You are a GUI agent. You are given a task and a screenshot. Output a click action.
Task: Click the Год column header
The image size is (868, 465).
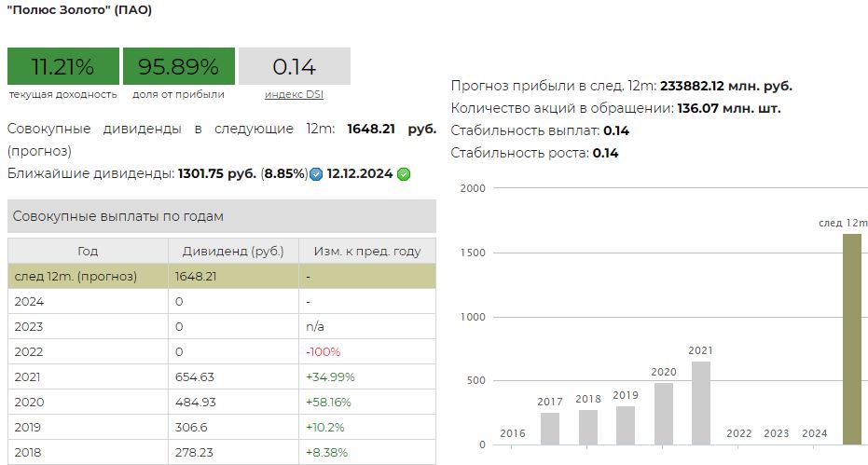(x=88, y=252)
